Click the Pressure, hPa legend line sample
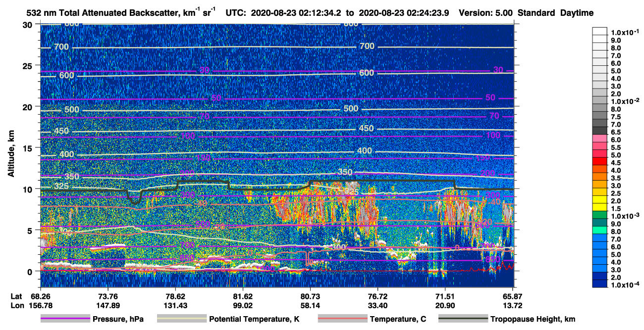The image size is (644, 330). click(65, 319)
